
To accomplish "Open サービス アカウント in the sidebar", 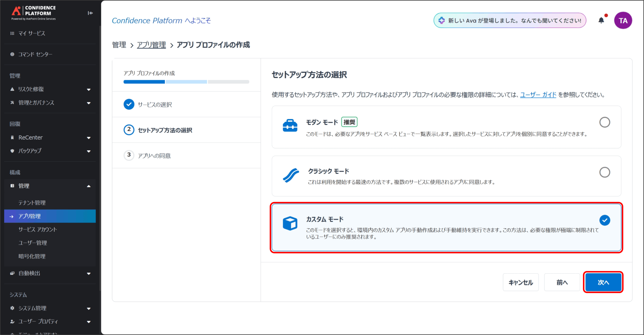I will pos(37,229).
